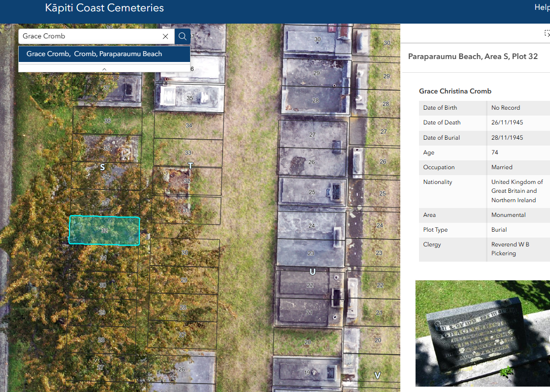The width and height of the screenshot is (550, 392).
Task: Open the Help menu
Action: (541, 7)
